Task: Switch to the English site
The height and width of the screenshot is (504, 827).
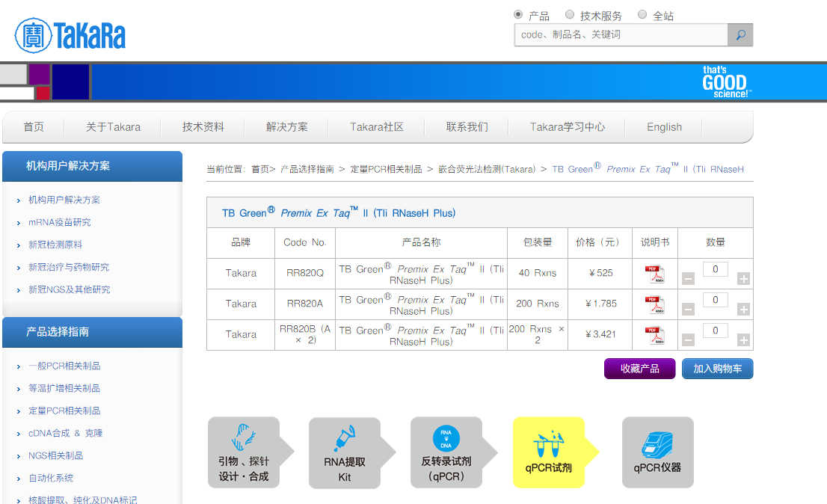Action: pyautogui.click(x=664, y=127)
